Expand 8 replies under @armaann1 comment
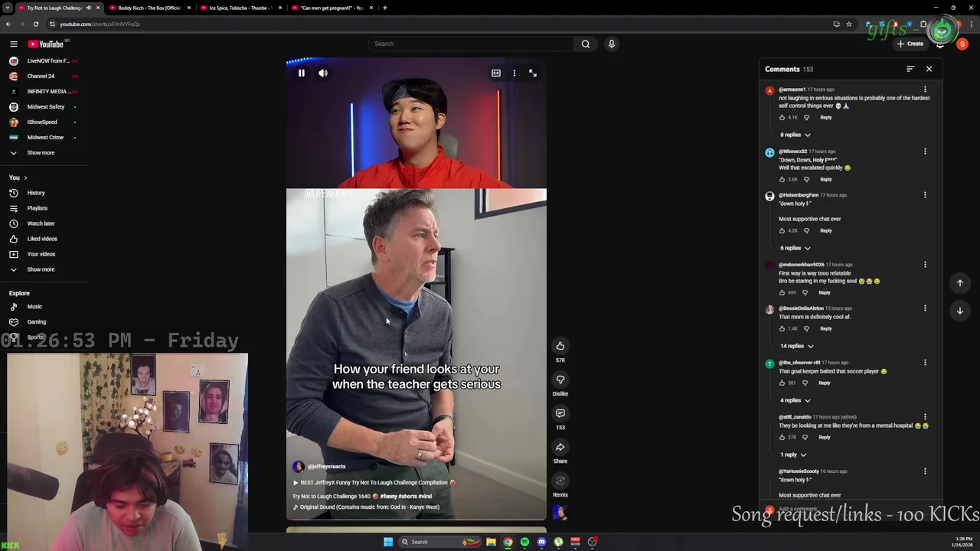 click(x=795, y=135)
